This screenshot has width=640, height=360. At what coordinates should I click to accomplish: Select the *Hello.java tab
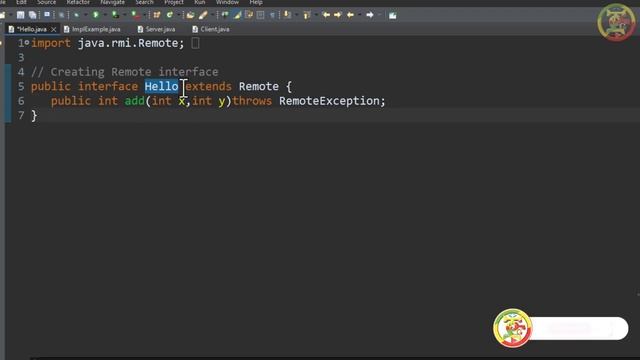[x=32, y=29]
